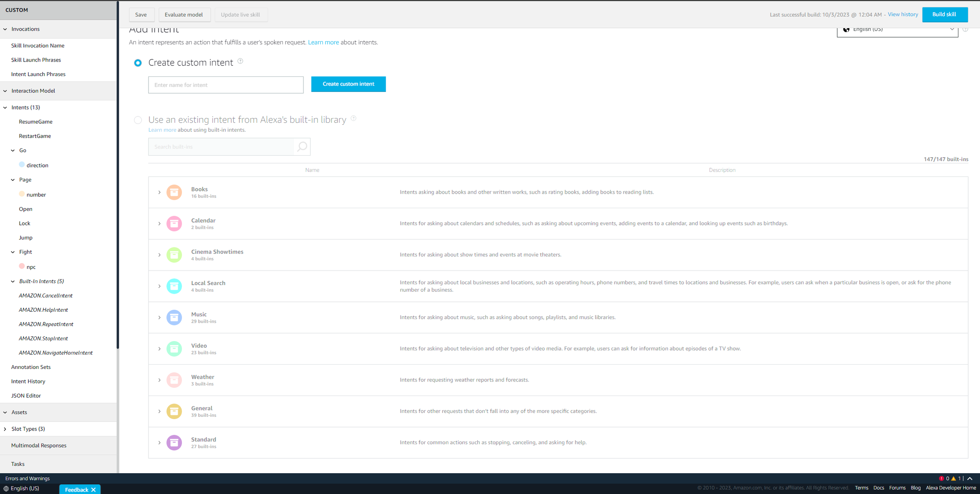
Task: Expand the Music built-ins row
Action: coord(160,317)
